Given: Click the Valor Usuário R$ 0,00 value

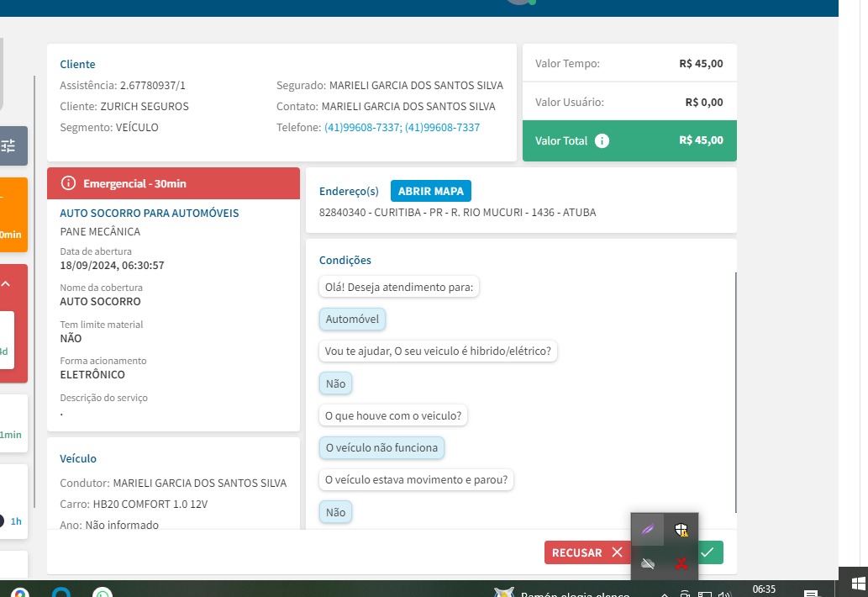Looking at the screenshot, I should point(704,103).
